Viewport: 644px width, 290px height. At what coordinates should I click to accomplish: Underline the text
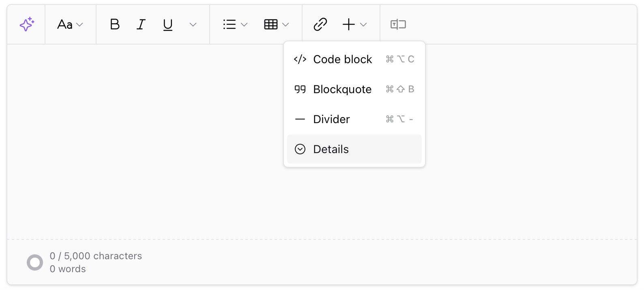[x=167, y=24]
